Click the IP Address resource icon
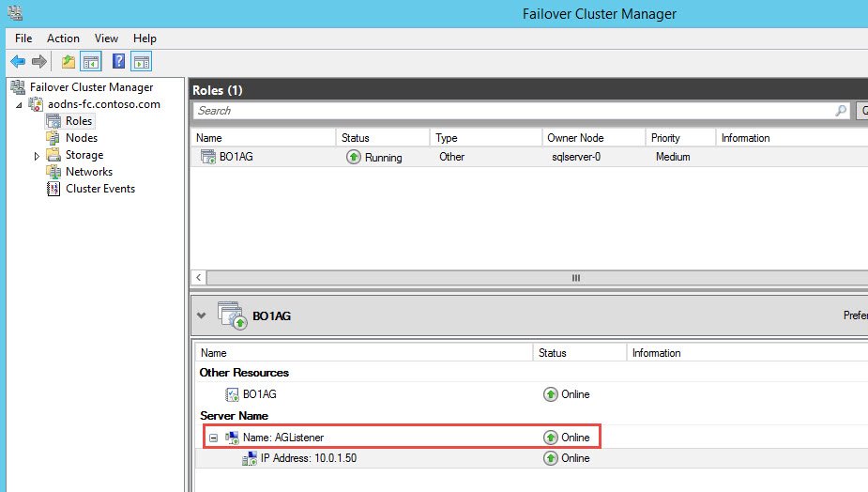The height and width of the screenshot is (492, 868). click(x=250, y=459)
